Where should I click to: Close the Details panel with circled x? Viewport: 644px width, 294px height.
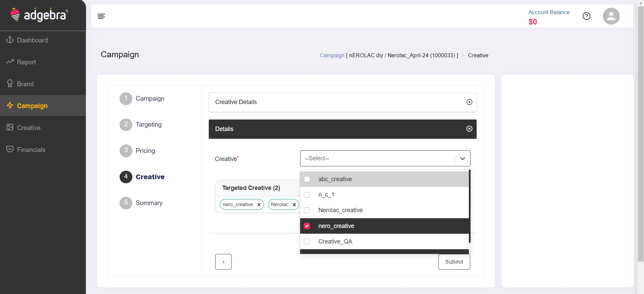(x=469, y=129)
